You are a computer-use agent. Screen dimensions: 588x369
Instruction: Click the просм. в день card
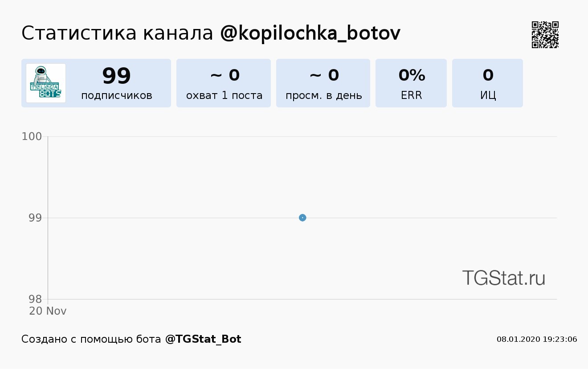323,83
